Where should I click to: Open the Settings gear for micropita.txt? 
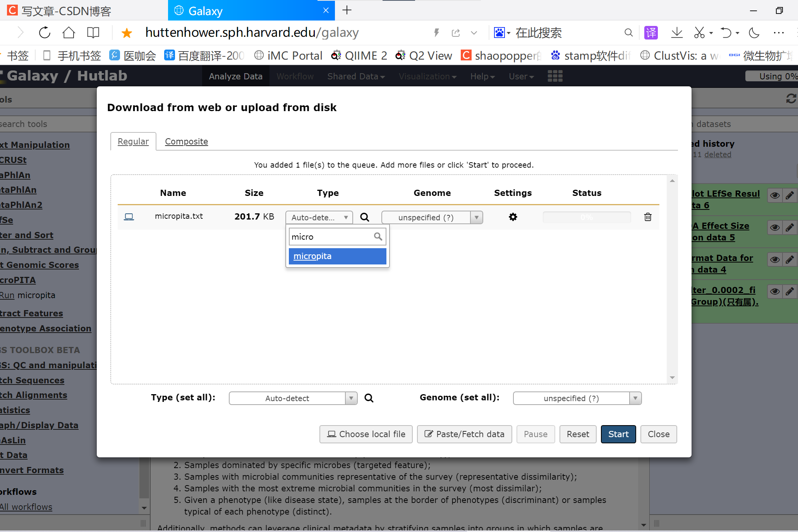tap(513, 217)
